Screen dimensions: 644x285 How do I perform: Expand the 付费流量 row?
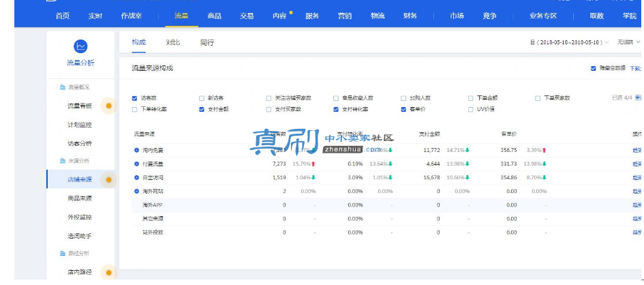click(136, 164)
